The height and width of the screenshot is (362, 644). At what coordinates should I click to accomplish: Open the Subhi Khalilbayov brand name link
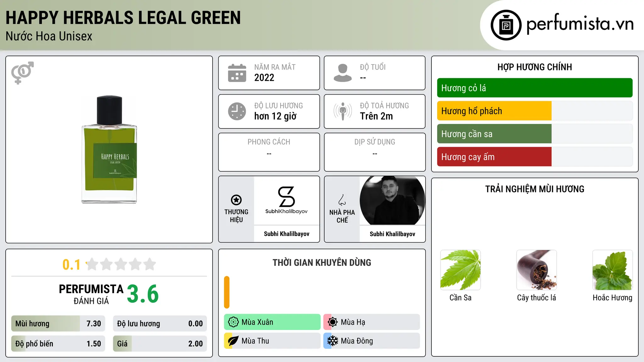point(286,234)
